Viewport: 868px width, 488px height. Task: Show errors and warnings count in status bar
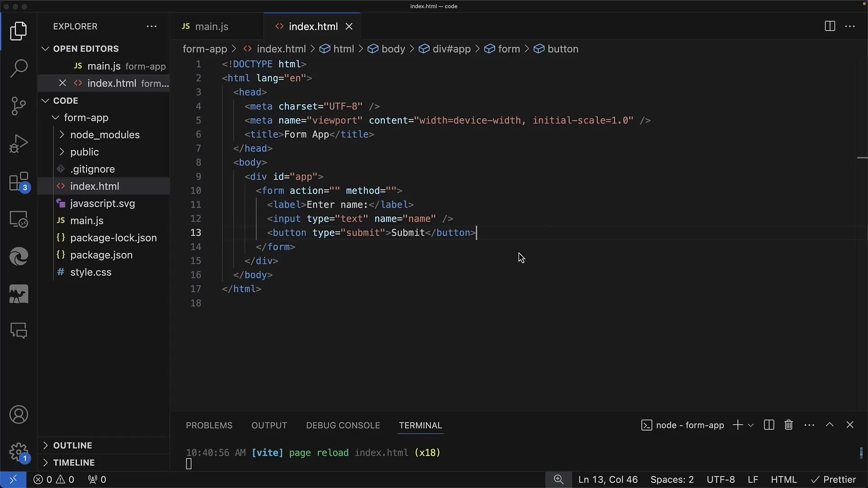(54, 479)
